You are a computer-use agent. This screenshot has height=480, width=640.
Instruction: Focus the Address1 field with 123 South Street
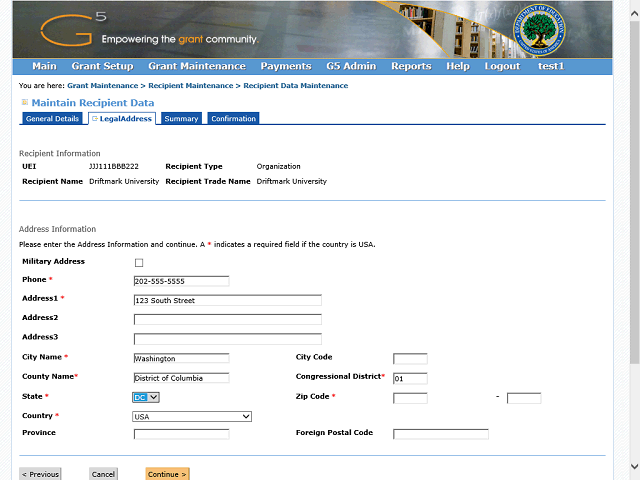coord(227,300)
